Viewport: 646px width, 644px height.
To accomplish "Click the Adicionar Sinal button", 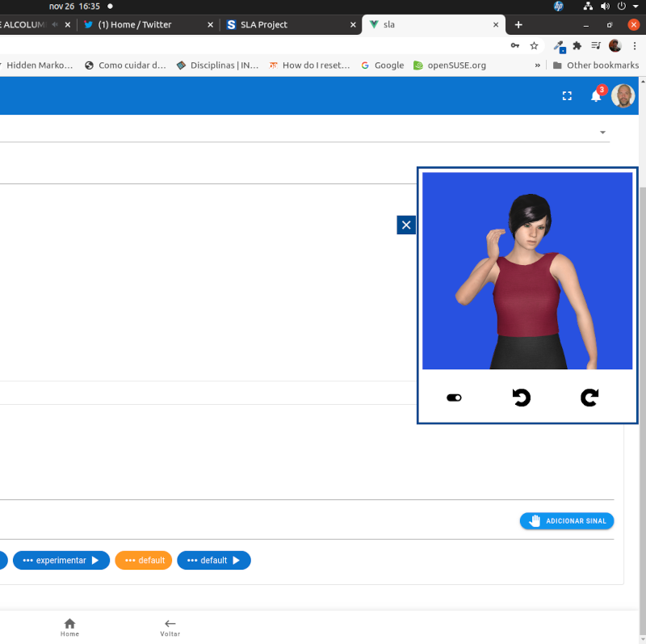I will click(567, 521).
